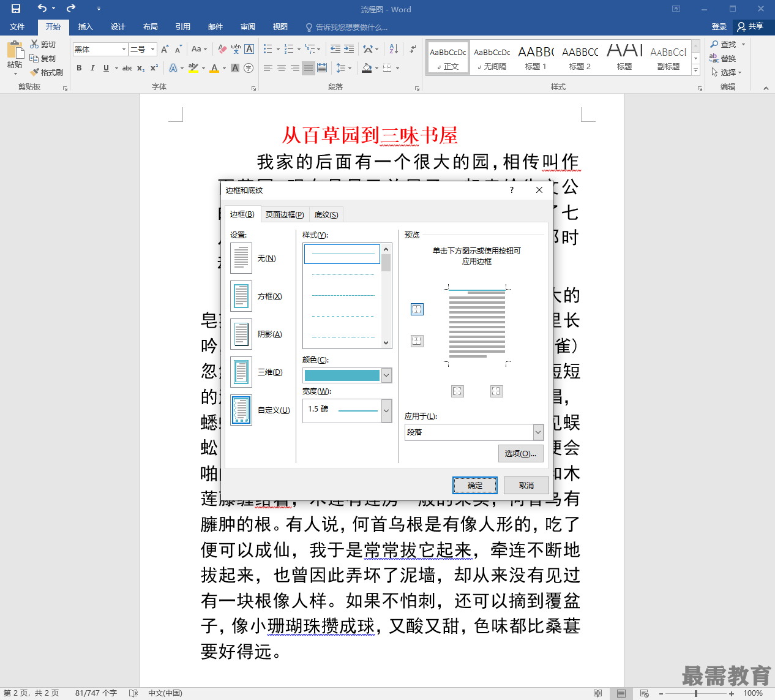Click the Show paragraph marks icon
775x700 pixels.
(413, 49)
